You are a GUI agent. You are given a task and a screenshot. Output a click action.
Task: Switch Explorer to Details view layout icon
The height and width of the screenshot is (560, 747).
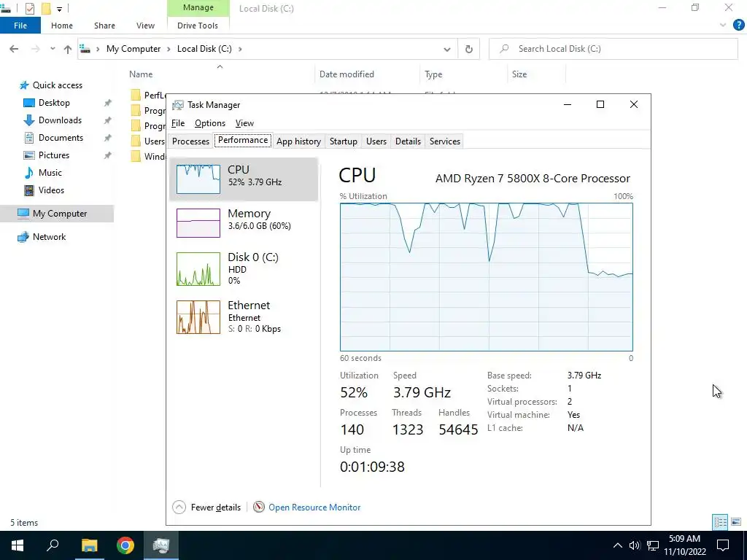click(x=720, y=522)
